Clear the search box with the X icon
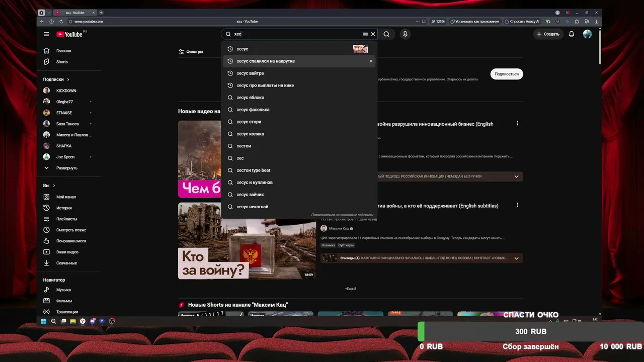644x362 pixels. [x=373, y=34]
